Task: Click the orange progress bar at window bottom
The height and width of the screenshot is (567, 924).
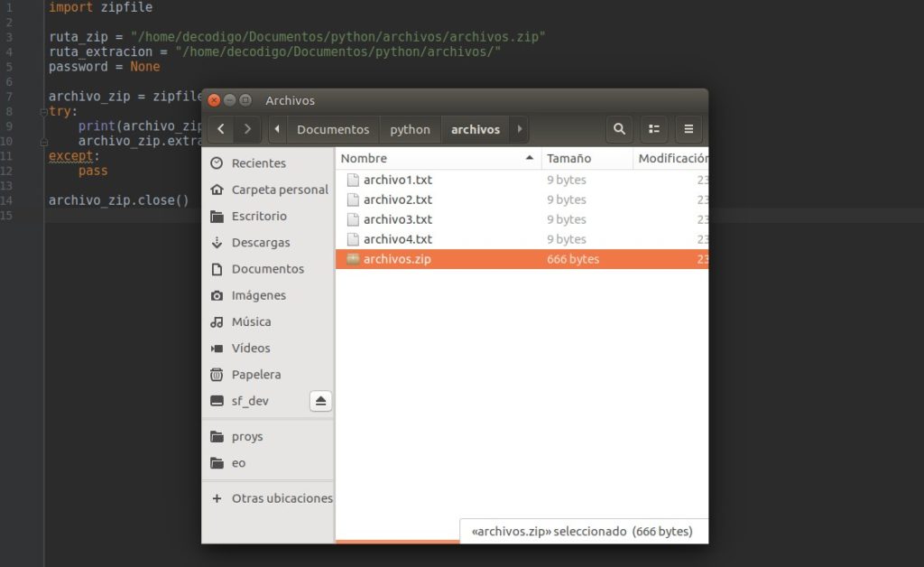Action: [397, 544]
